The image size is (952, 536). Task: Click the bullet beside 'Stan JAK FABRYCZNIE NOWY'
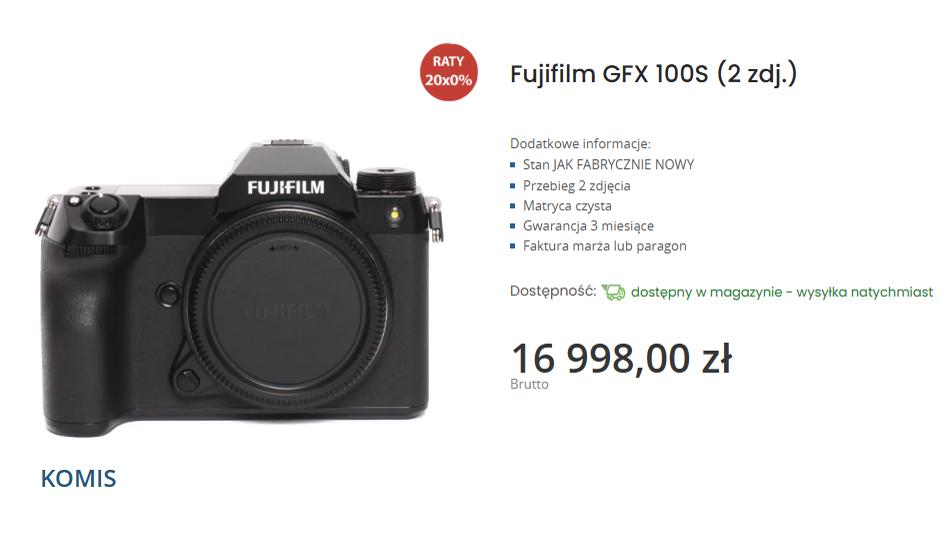[x=513, y=165]
